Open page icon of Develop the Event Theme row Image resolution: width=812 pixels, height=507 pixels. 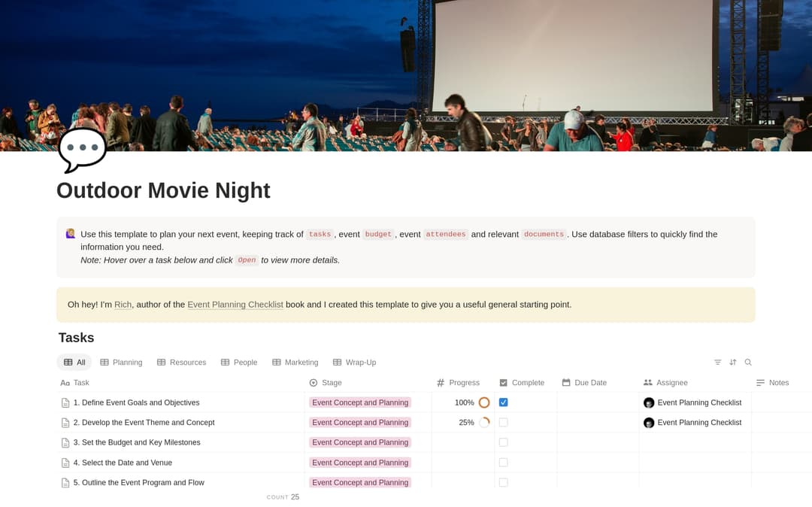pyautogui.click(x=65, y=423)
